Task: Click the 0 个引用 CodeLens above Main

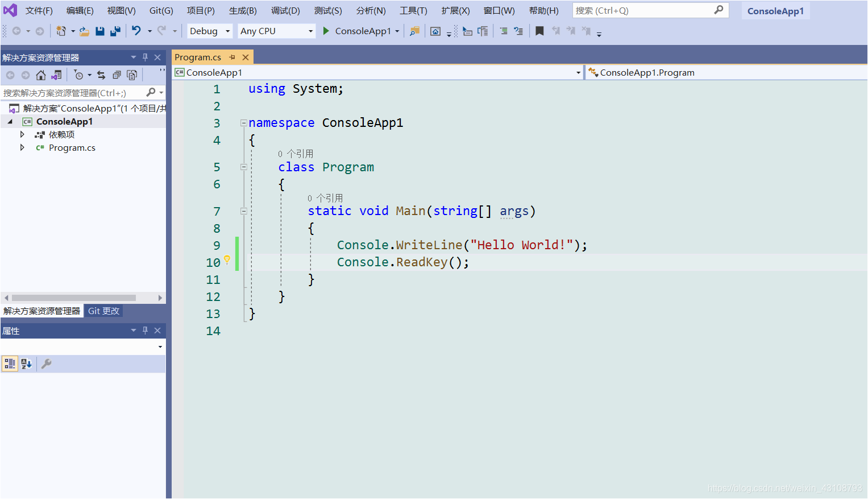Action: pos(325,198)
